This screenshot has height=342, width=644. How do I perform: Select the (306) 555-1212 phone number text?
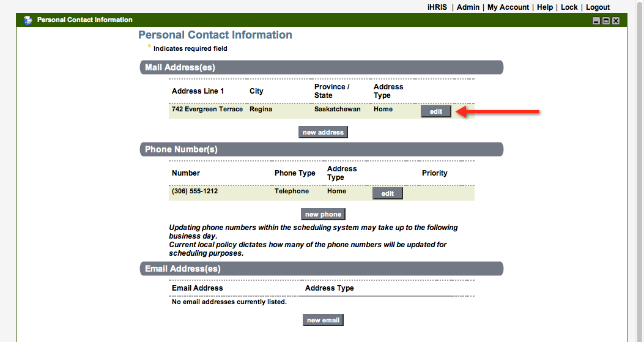[194, 191]
